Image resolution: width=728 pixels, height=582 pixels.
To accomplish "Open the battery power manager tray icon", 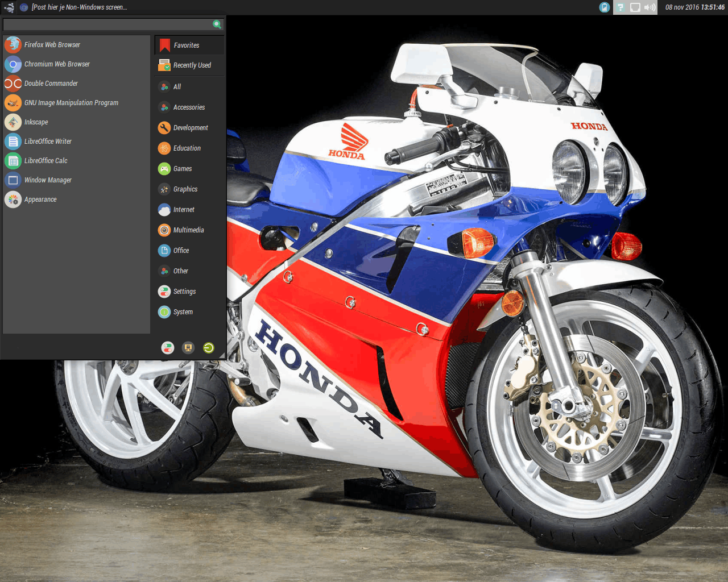I will 605,7.
